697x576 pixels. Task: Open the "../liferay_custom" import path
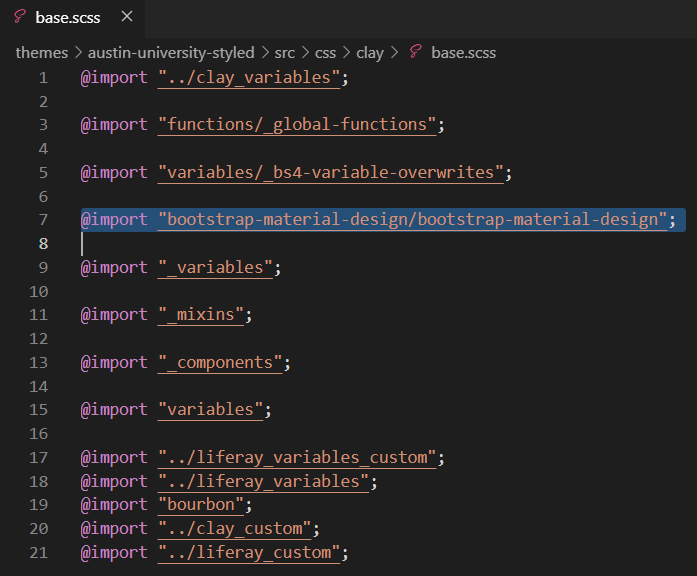249,552
